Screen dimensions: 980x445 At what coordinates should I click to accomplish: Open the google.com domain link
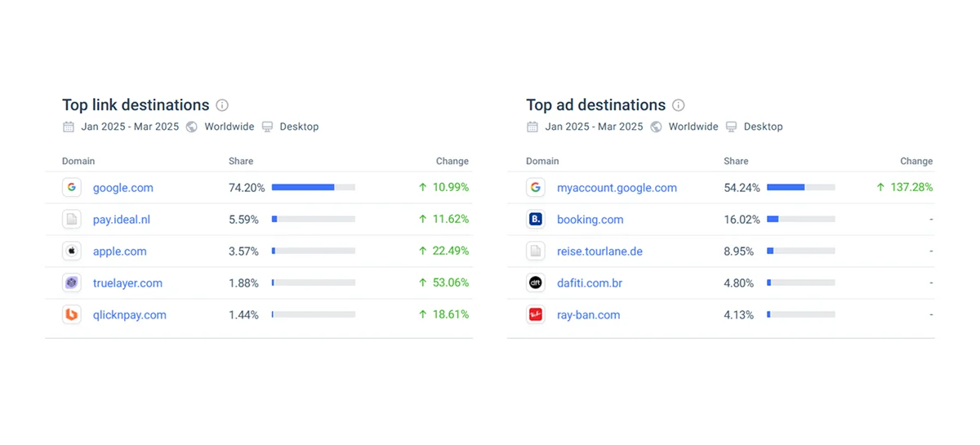pos(122,188)
